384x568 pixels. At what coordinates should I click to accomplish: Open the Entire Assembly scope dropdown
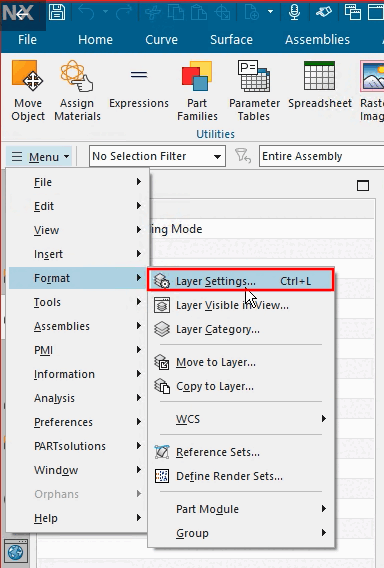tap(322, 156)
